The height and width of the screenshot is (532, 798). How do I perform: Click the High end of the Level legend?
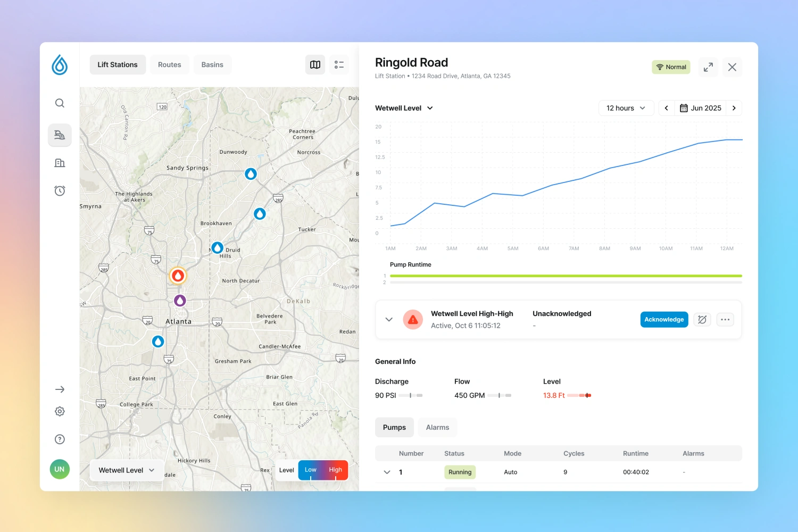coord(336,470)
